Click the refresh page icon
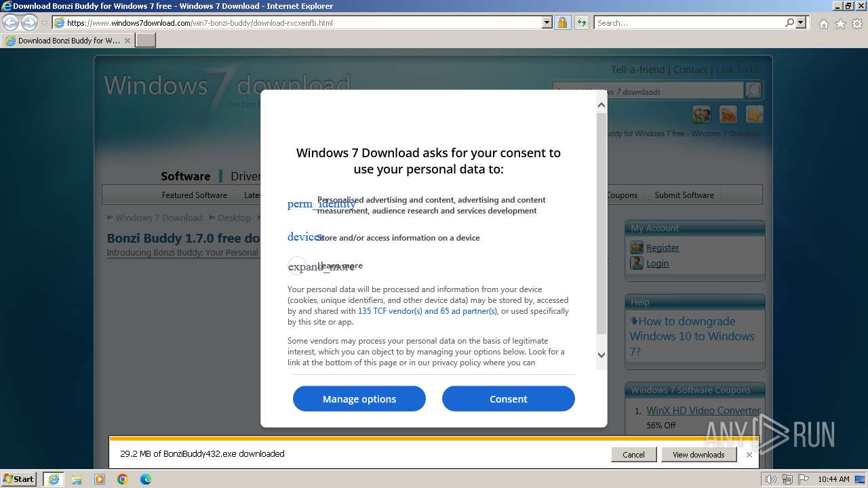The image size is (868, 488). coord(581,22)
